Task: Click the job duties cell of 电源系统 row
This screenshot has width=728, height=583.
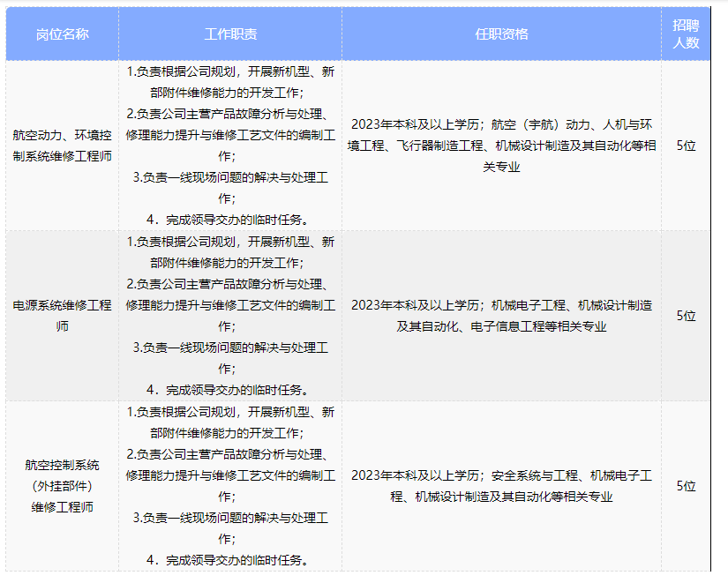Action: 230,316
